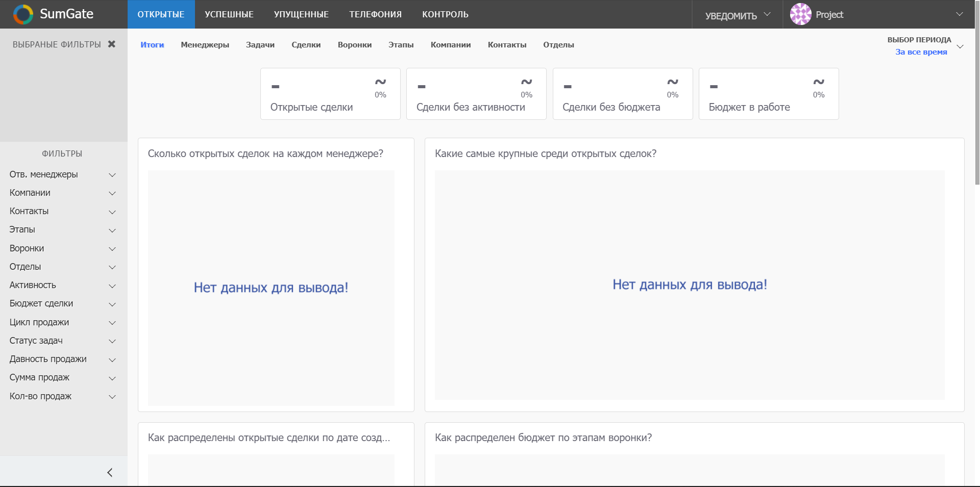This screenshot has width=980, height=487.
Task: Click the SumGate brand name
Action: pyautogui.click(x=67, y=14)
